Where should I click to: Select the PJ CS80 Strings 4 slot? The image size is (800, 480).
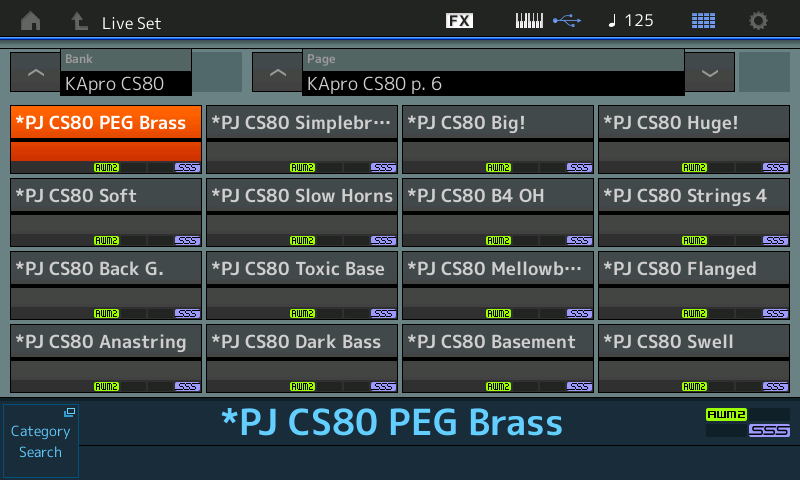(694, 212)
